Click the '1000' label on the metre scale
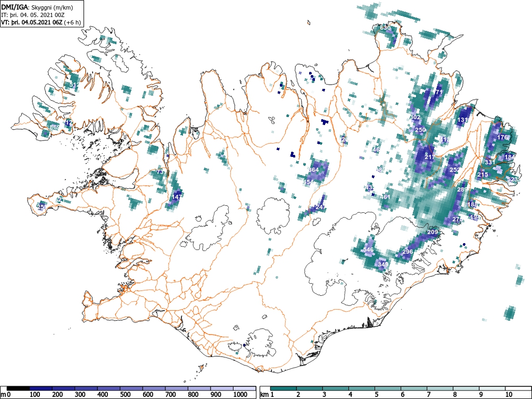 coord(240,395)
